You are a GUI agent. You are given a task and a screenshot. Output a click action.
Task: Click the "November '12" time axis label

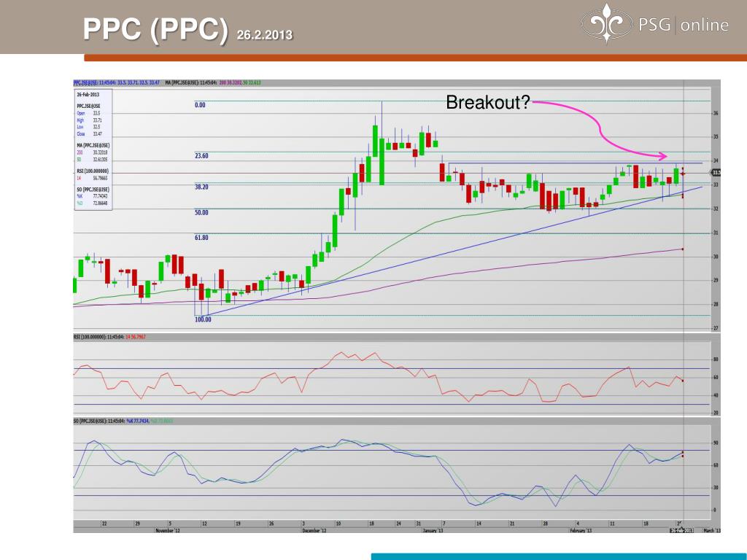(x=168, y=530)
